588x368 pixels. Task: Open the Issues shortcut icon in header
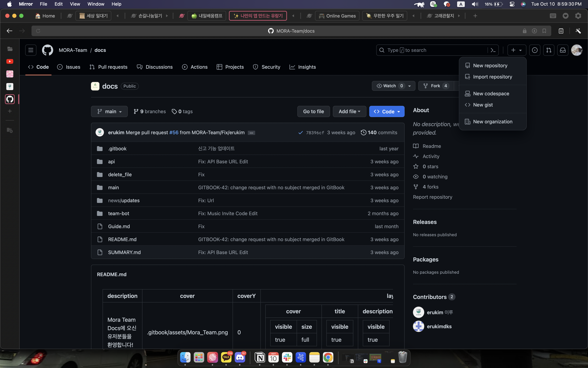(x=535, y=50)
